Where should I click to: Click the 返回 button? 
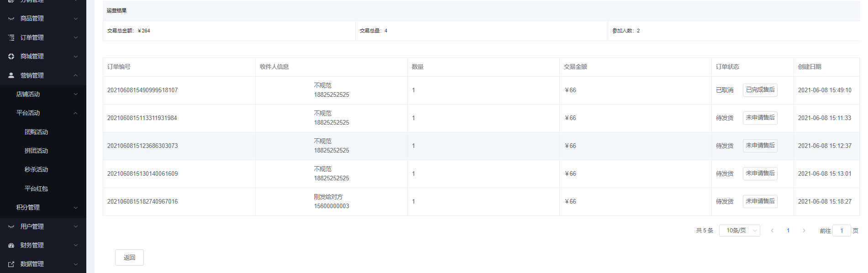click(129, 257)
